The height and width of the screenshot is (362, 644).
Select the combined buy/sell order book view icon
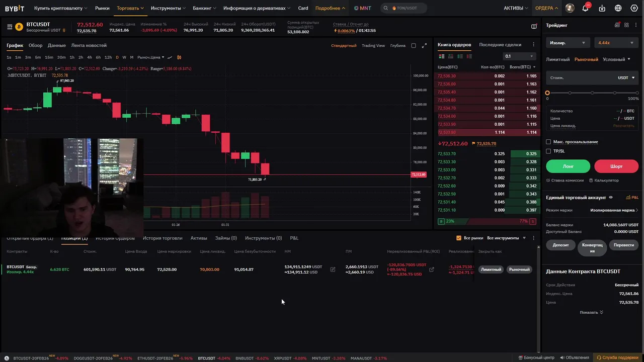click(441, 56)
